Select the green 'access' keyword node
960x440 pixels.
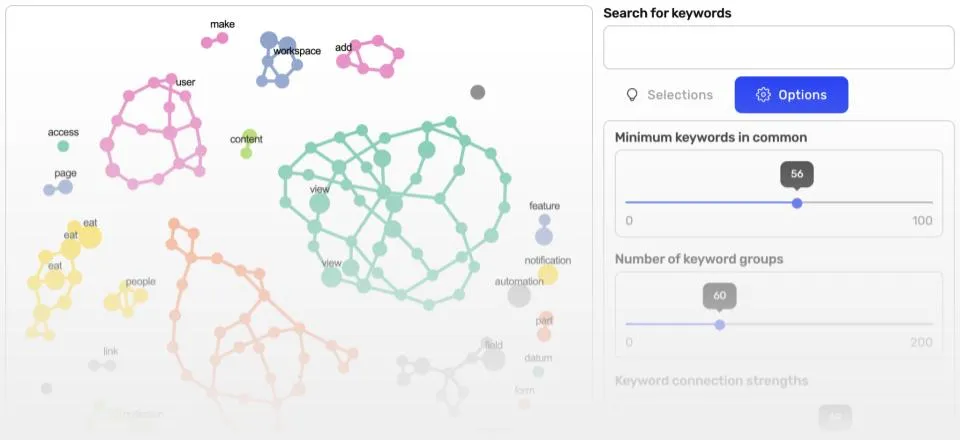click(63, 146)
